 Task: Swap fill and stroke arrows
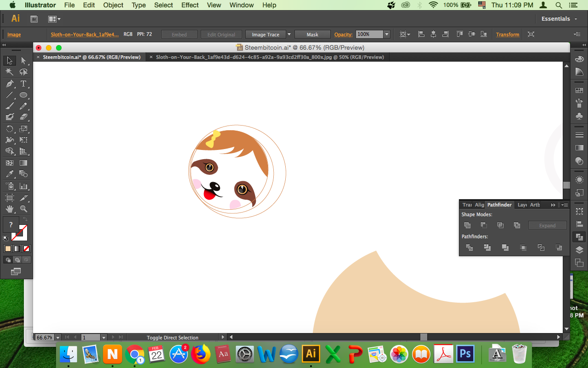click(25, 220)
